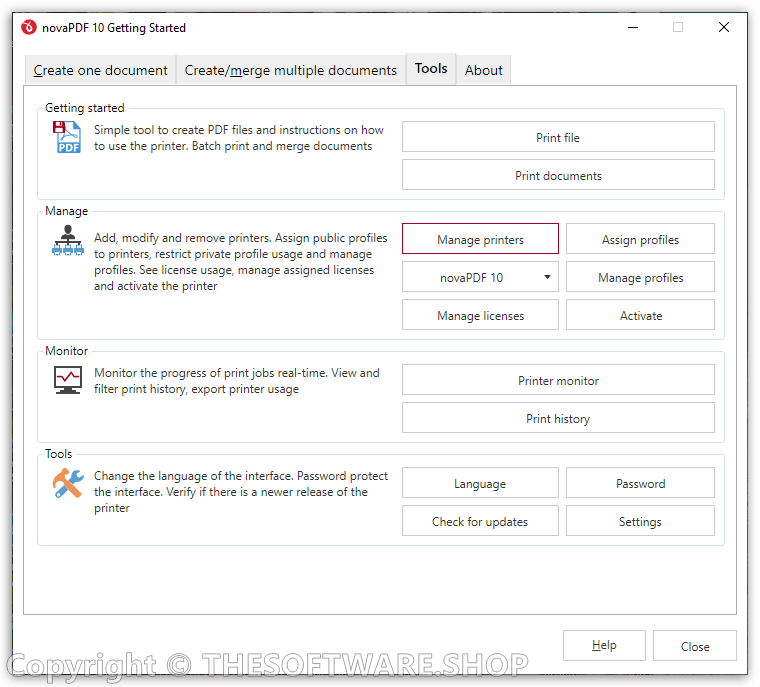This screenshot has width=760, height=687.
Task: Click the 'Add, modify and remove printers' description
Action: click(x=240, y=262)
